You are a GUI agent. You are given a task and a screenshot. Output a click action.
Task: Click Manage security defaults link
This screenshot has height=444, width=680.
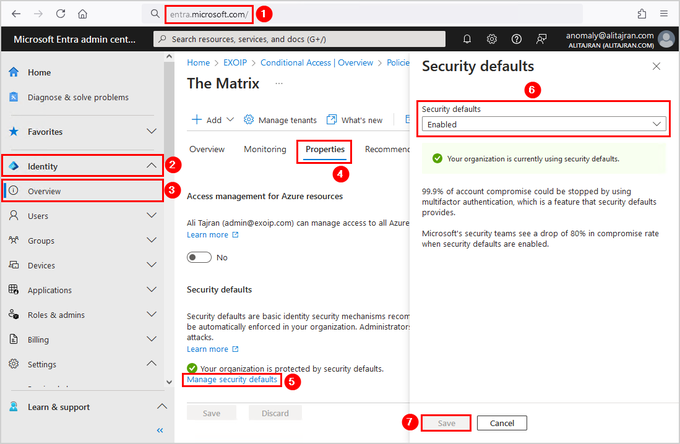pos(232,379)
